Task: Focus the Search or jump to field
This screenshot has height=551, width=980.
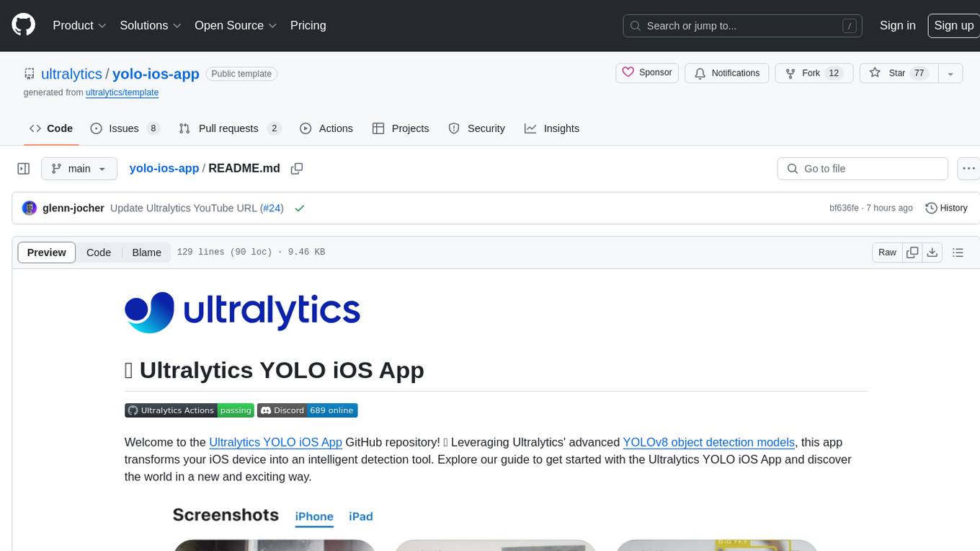Action: (744, 26)
